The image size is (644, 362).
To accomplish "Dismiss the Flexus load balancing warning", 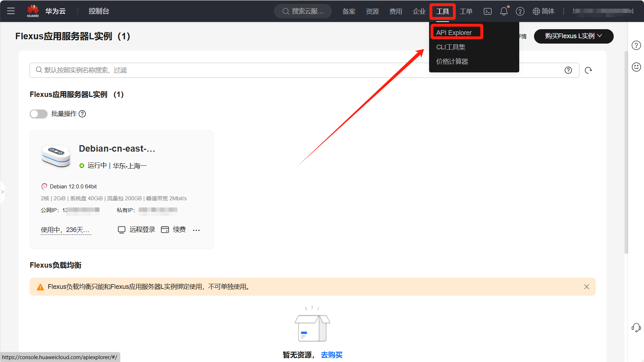I will [587, 287].
